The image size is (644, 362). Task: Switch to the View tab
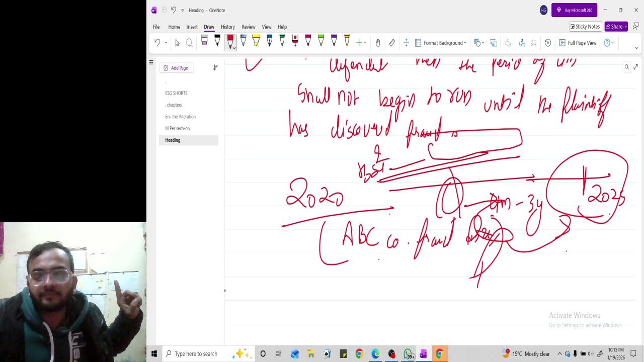(266, 27)
